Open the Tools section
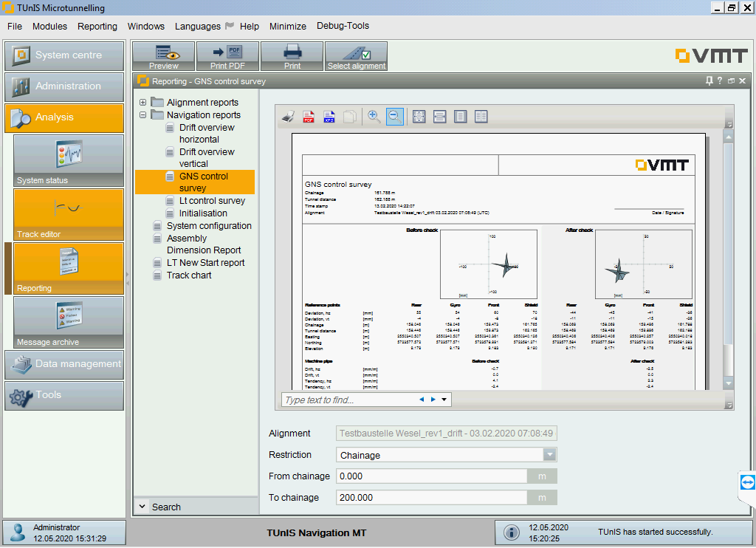 click(x=64, y=396)
